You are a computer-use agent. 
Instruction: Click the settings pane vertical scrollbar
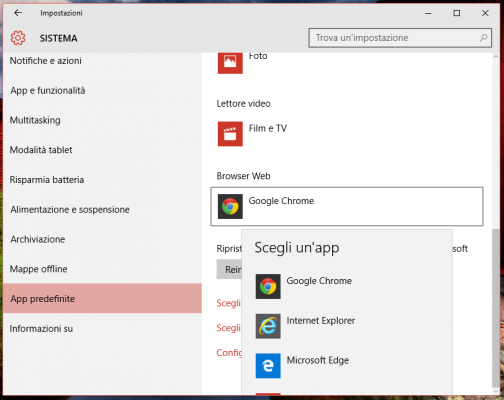point(496,307)
